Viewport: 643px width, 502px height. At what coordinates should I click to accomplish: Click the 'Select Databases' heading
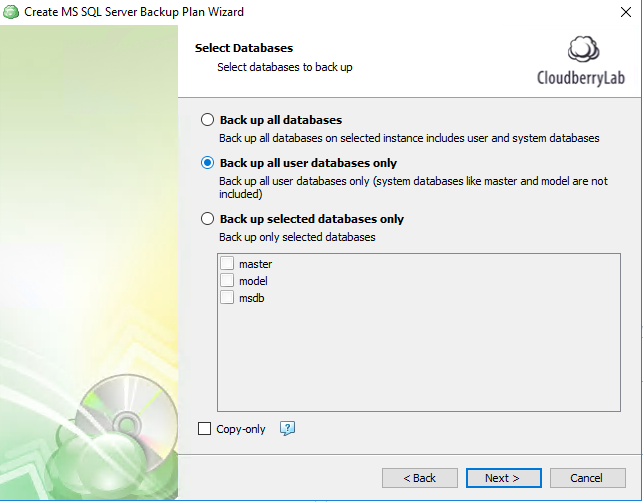pos(244,48)
